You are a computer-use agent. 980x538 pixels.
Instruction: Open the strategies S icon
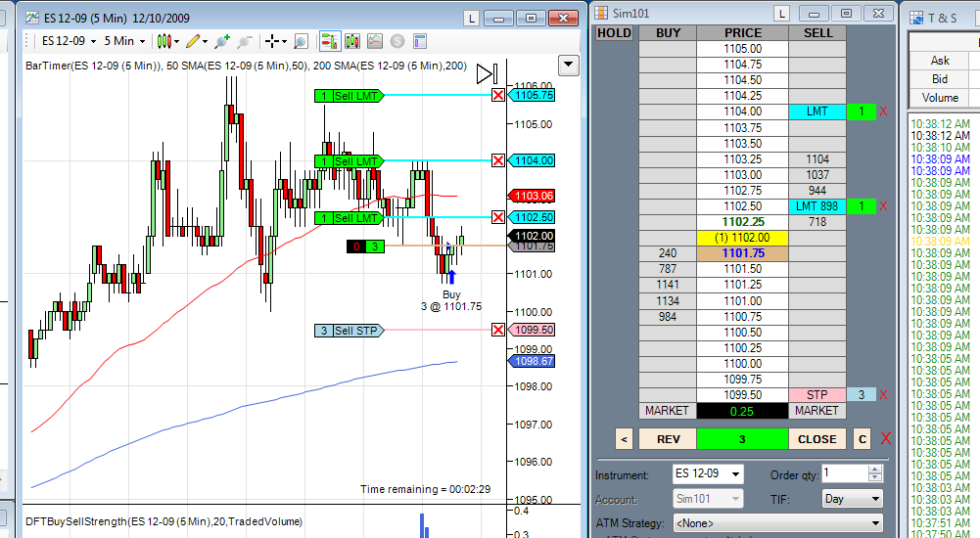tap(397, 41)
